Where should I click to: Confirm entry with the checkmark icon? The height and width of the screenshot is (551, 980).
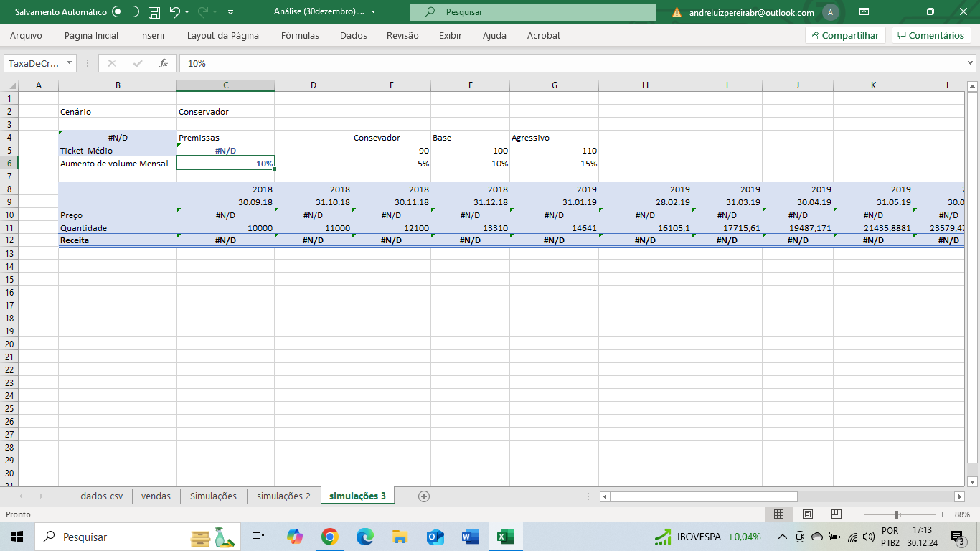tap(138, 63)
